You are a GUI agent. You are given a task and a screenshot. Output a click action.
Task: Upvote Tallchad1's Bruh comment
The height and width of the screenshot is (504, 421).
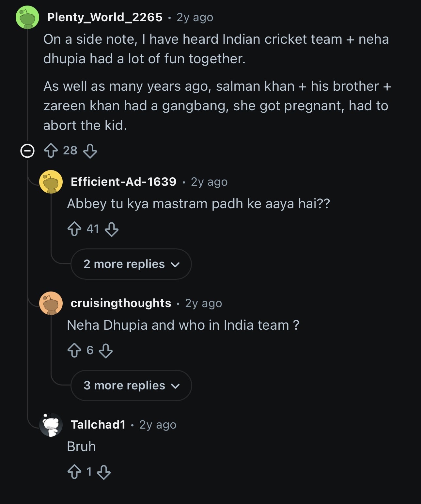(74, 472)
